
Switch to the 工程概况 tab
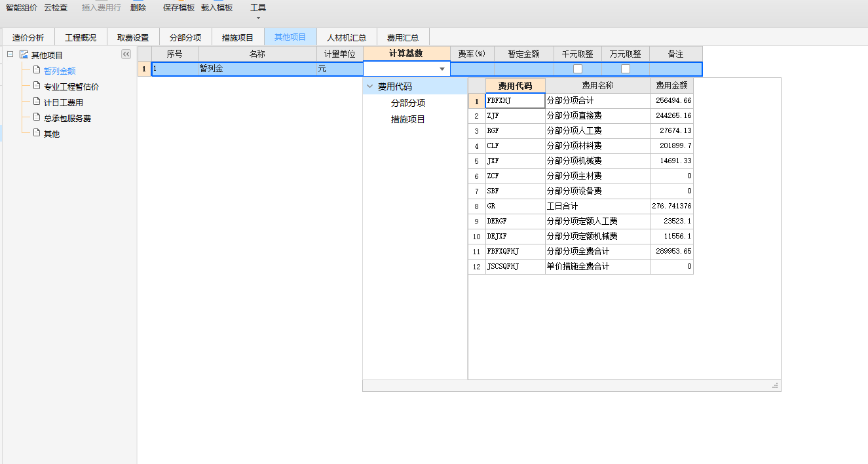tap(81, 37)
